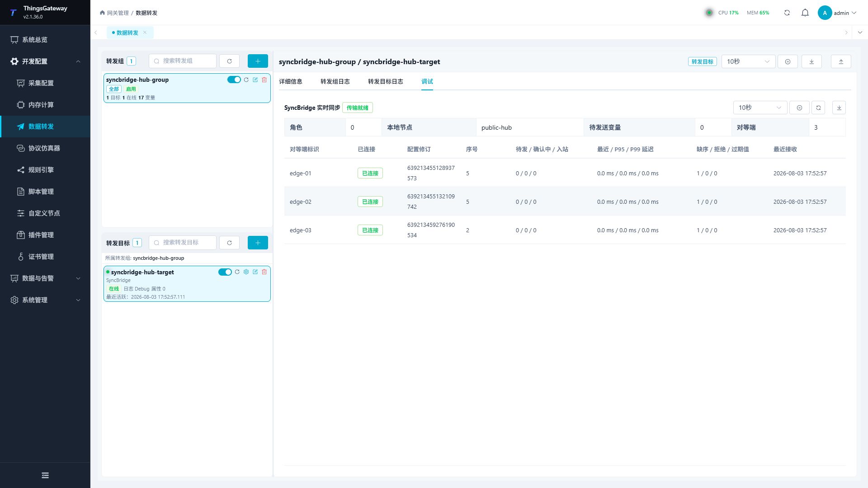Select the edge-03 peer row

(565, 230)
